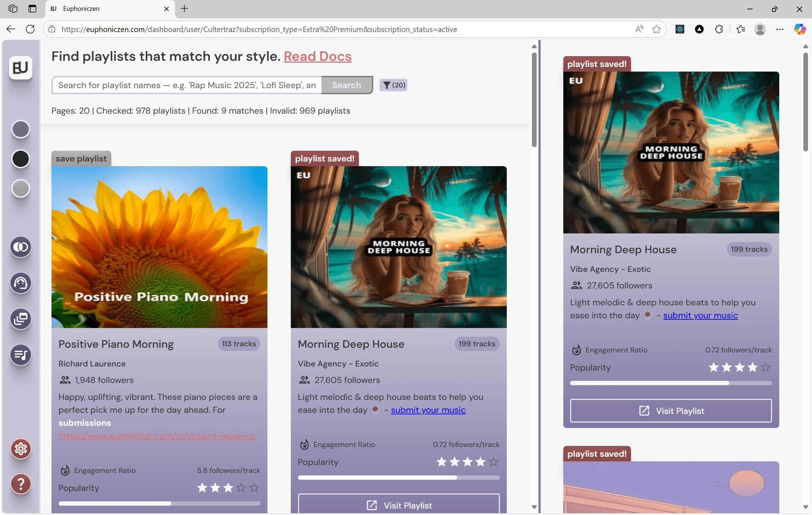Select the purple-gray theme color circle
This screenshot has width=812, height=515.
[x=21, y=129]
